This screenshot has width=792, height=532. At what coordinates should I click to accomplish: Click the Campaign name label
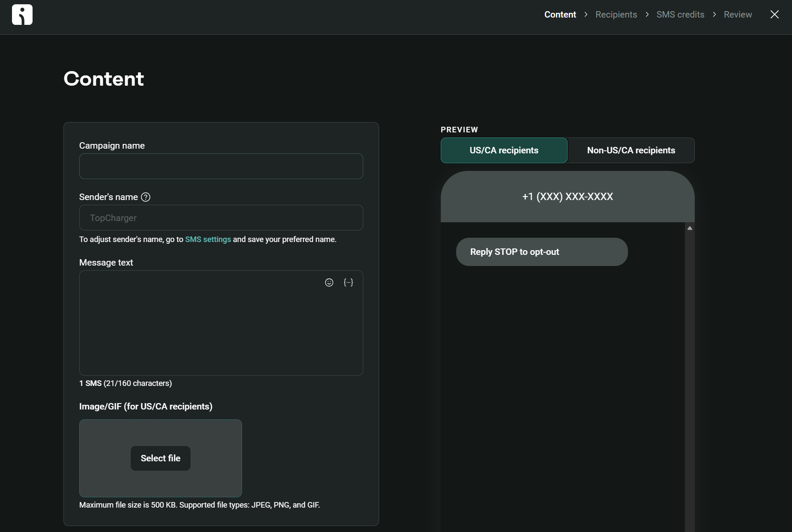coord(112,146)
